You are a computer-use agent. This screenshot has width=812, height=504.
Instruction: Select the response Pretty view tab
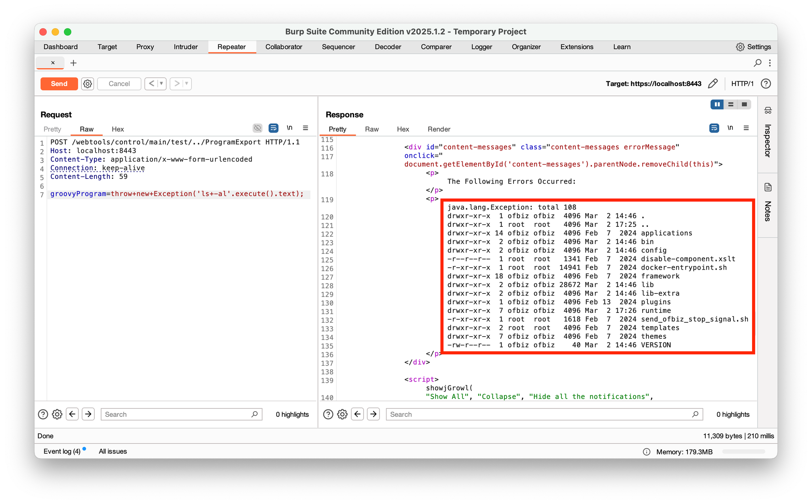click(x=337, y=129)
